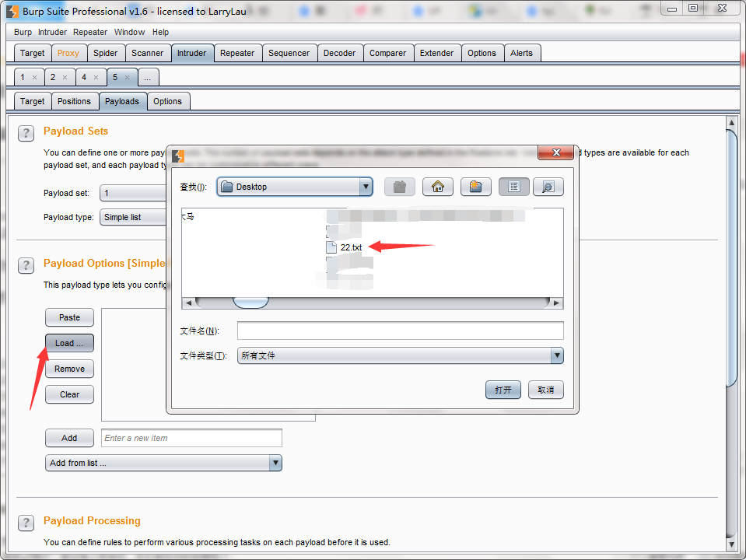Screen dimensions: 746x560
Task: Close Intruder attack tab 4
Action: coord(96,77)
